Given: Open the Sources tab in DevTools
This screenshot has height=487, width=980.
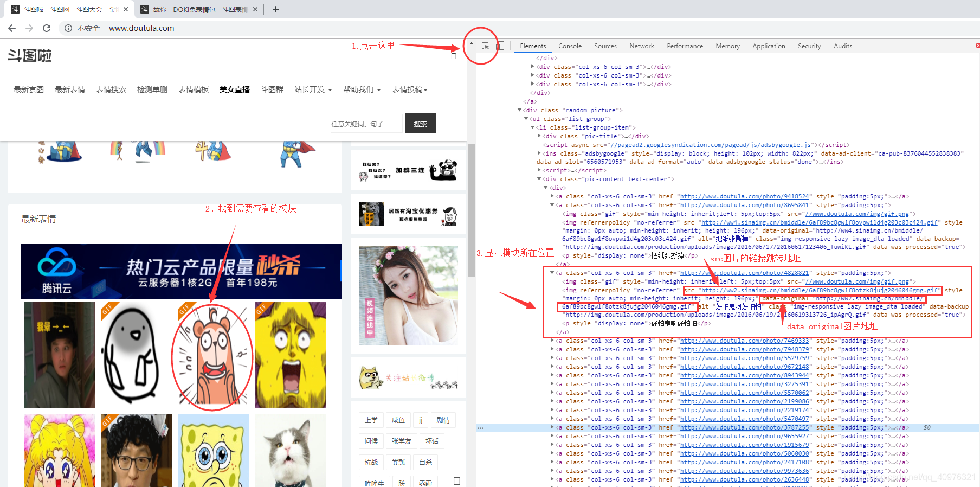Looking at the screenshot, I should [605, 46].
